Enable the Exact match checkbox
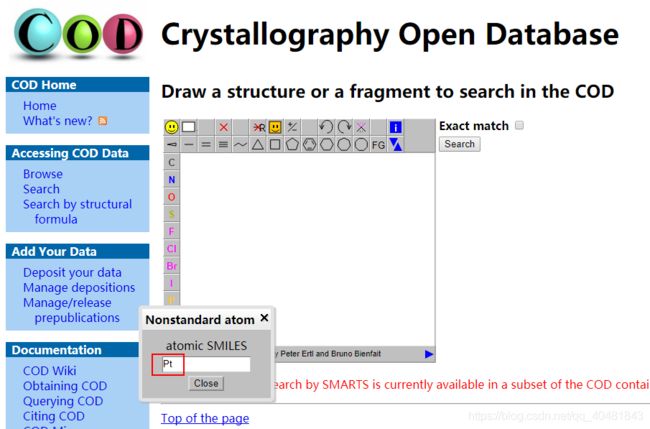 [519, 125]
